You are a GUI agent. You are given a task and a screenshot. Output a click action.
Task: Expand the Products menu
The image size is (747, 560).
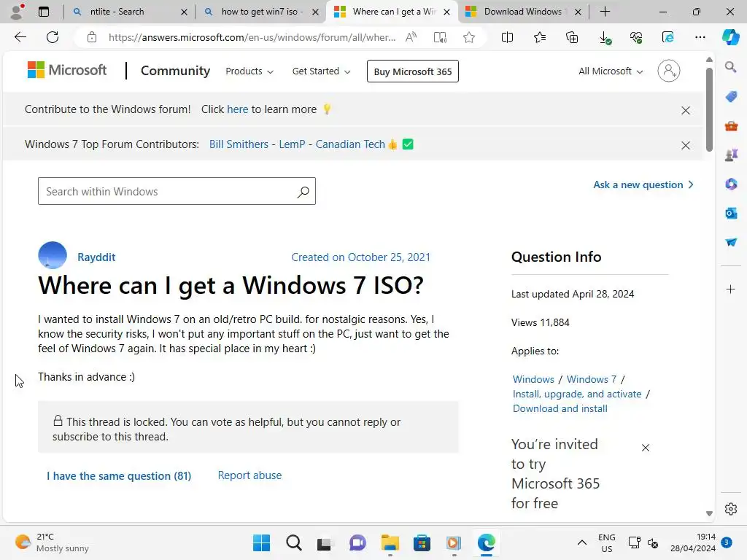click(x=249, y=71)
